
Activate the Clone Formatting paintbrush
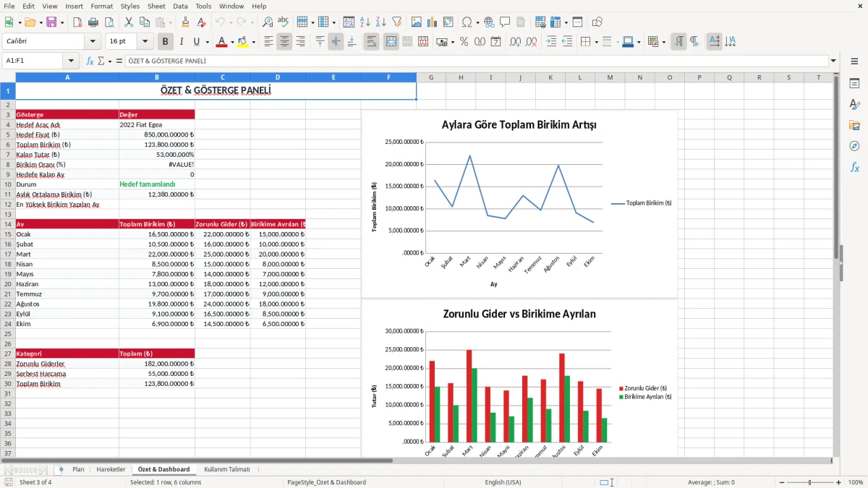point(185,22)
